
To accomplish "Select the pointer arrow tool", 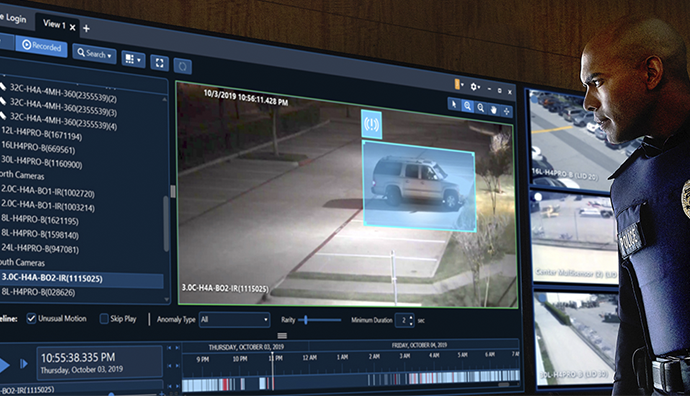I will (454, 105).
